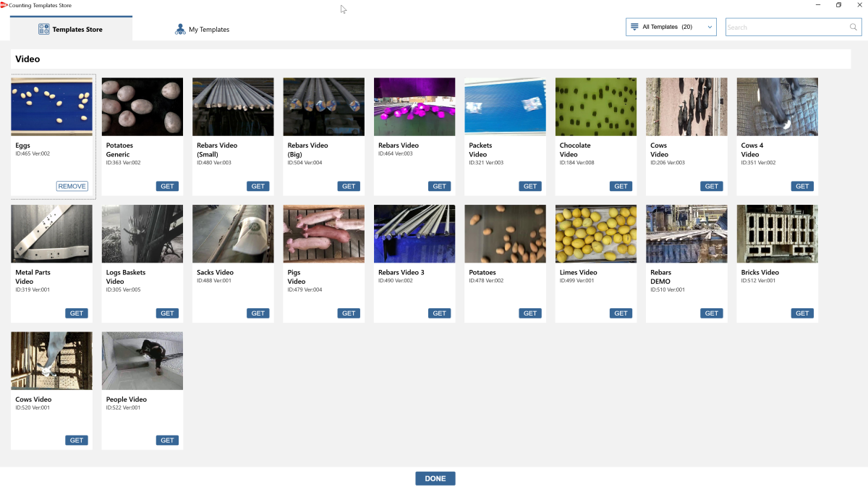
Task: Select the Pigs Video thumbnail
Action: 324,234
